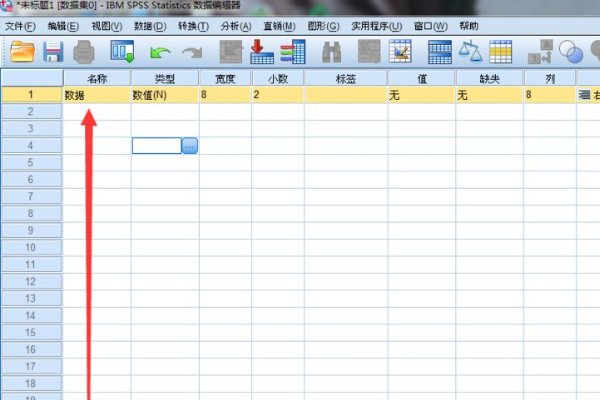Click the Print icon in toolbar
The width and height of the screenshot is (600, 400).
point(83,52)
